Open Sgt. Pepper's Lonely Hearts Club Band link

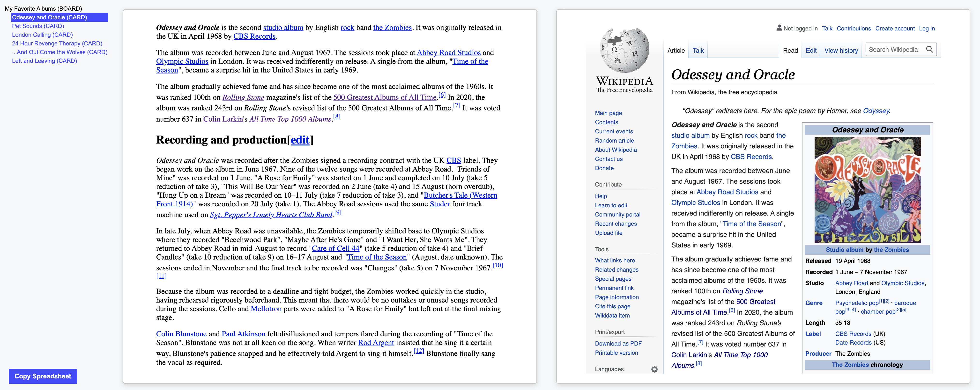coord(271,215)
